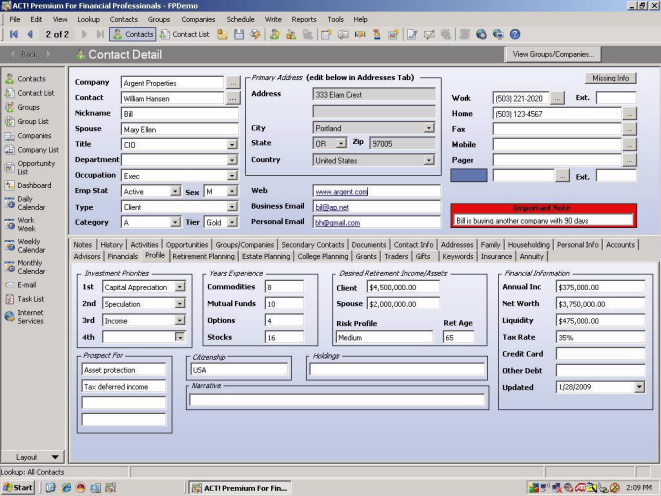Open Task List in the sidebar
The width and height of the screenshot is (661, 496).
(25, 299)
